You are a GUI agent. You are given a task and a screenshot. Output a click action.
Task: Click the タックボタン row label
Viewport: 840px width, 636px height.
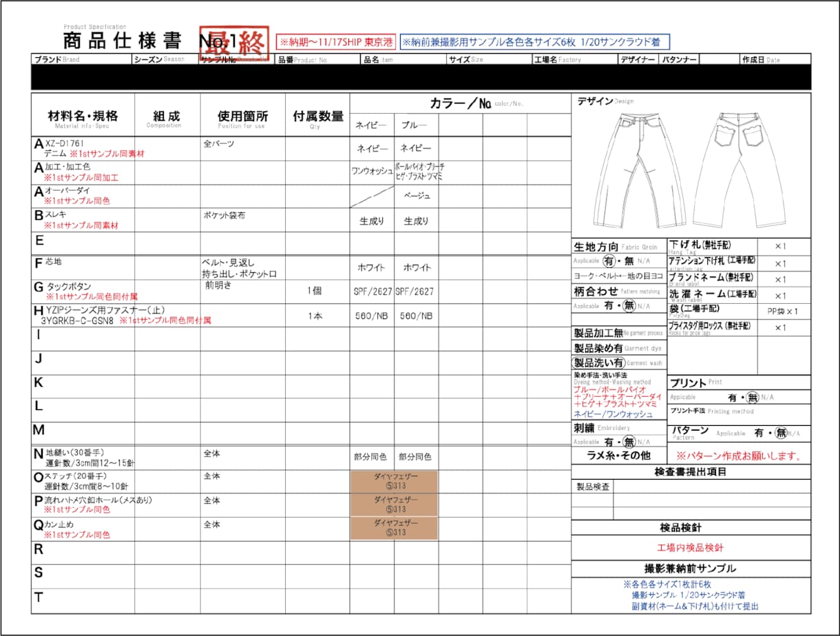pos(69,286)
